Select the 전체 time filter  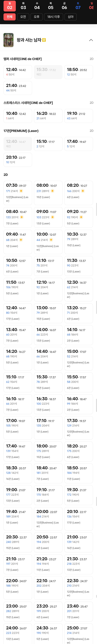pos(10,17)
